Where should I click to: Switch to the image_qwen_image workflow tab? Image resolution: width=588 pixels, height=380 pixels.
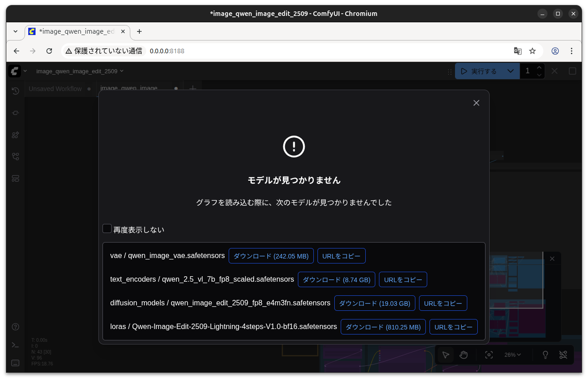129,89
